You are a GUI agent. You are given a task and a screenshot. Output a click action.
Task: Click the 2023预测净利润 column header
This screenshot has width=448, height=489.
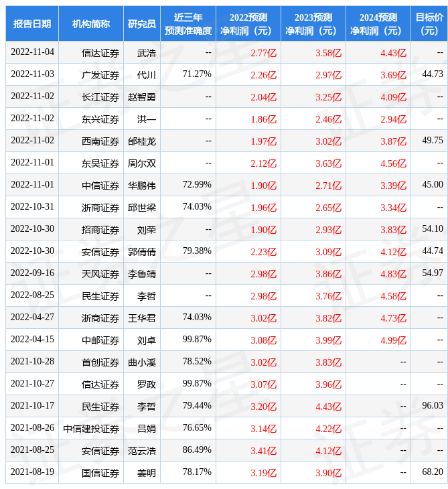pyautogui.click(x=313, y=23)
